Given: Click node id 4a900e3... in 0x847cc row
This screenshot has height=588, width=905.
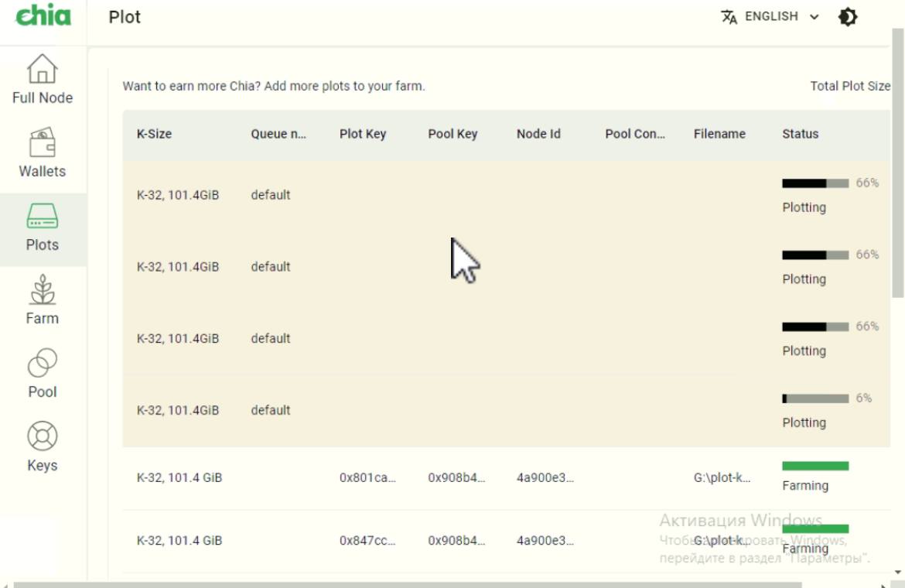Looking at the screenshot, I should tap(545, 541).
